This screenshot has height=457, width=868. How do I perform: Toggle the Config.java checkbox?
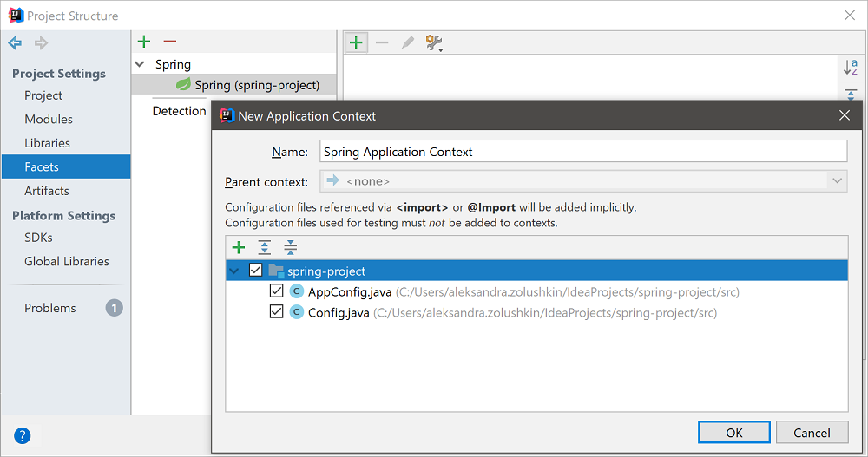276,312
